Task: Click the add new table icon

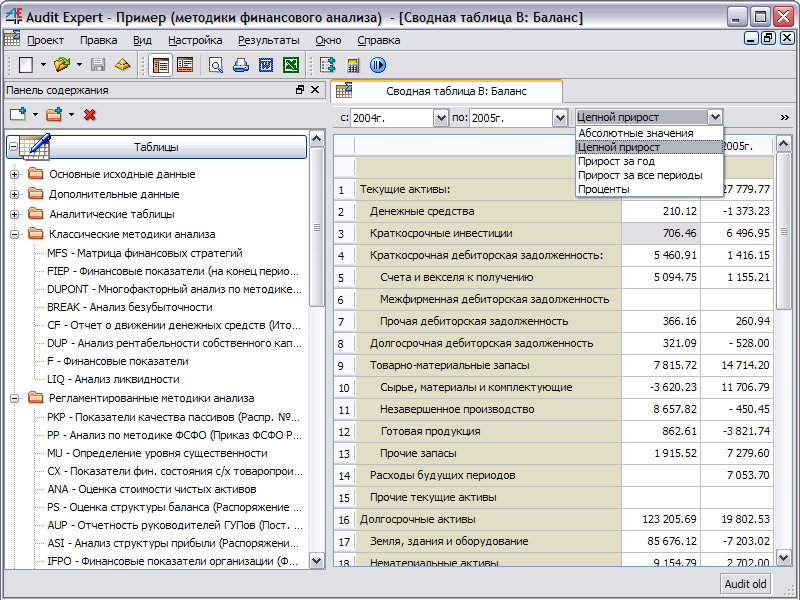Action: pyautogui.click(x=18, y=114)
